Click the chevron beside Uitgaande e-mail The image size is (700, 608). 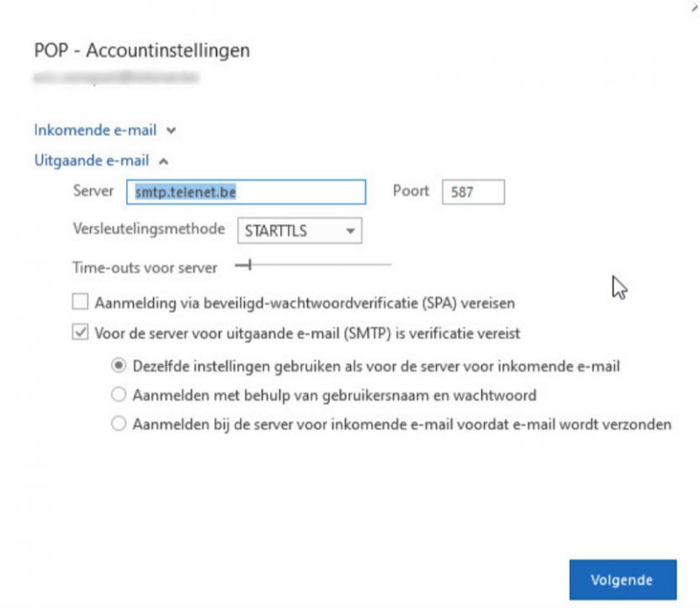164,160
